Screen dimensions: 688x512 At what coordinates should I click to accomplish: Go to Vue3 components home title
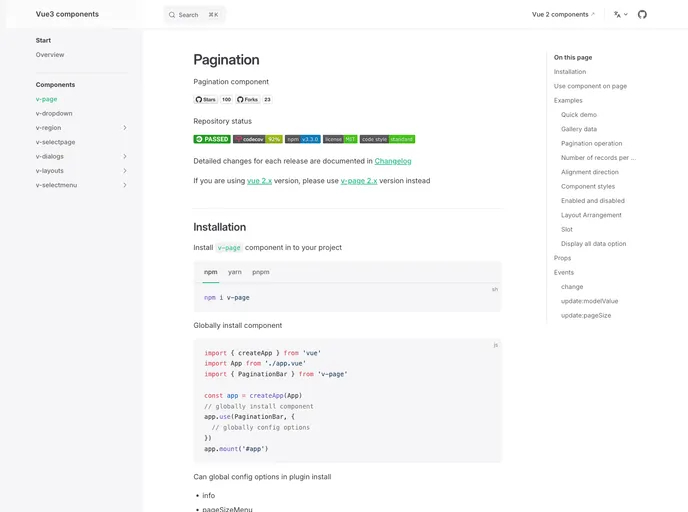point(67,14)
